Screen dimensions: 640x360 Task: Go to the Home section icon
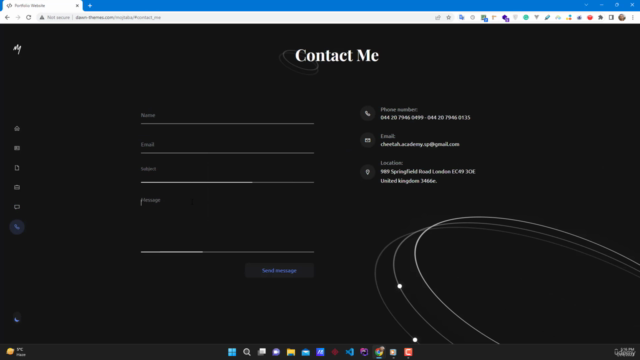(17, 129)
